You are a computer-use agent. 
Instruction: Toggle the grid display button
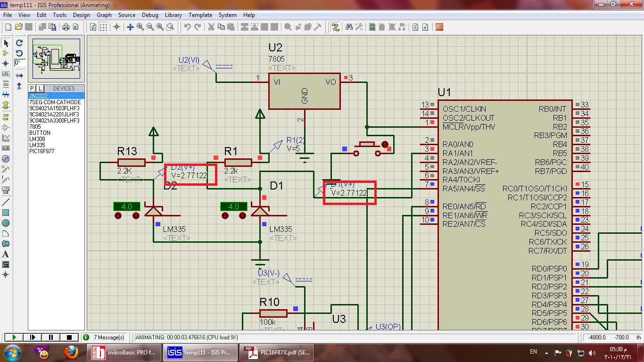(104, 27)
